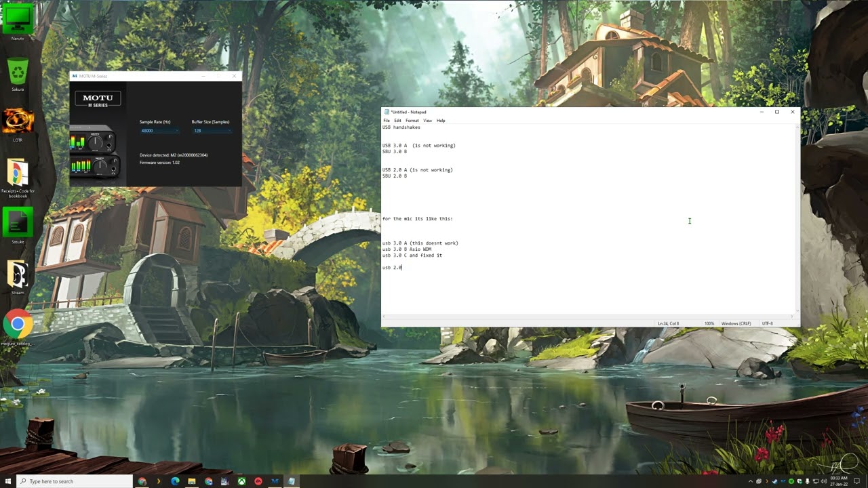Open the orange arrow app in taskbar
The height and width of the screenshot is (488, 868).
159,481
